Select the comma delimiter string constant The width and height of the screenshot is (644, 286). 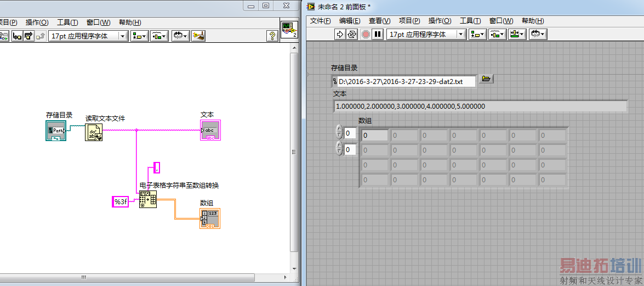pos(157,167)
